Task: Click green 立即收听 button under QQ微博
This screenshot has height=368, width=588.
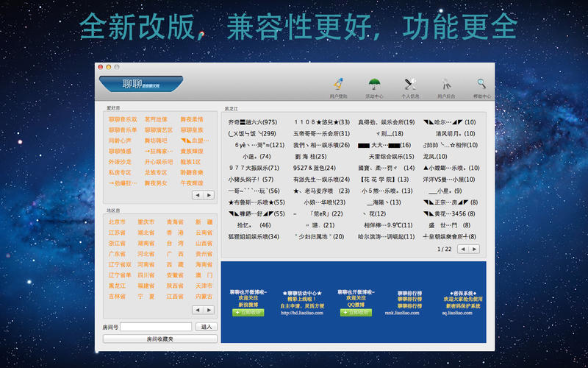Action: pos(356,312)
